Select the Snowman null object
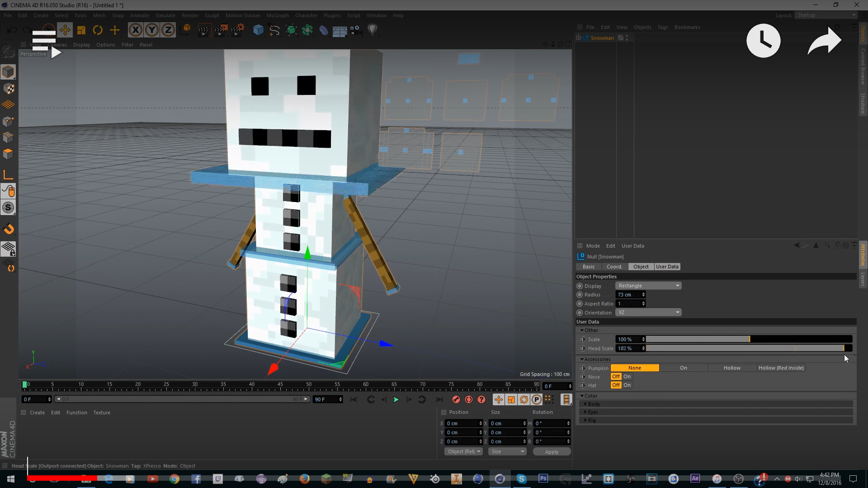The height and width of the screenshot is (488, 868). click(602, 38)
